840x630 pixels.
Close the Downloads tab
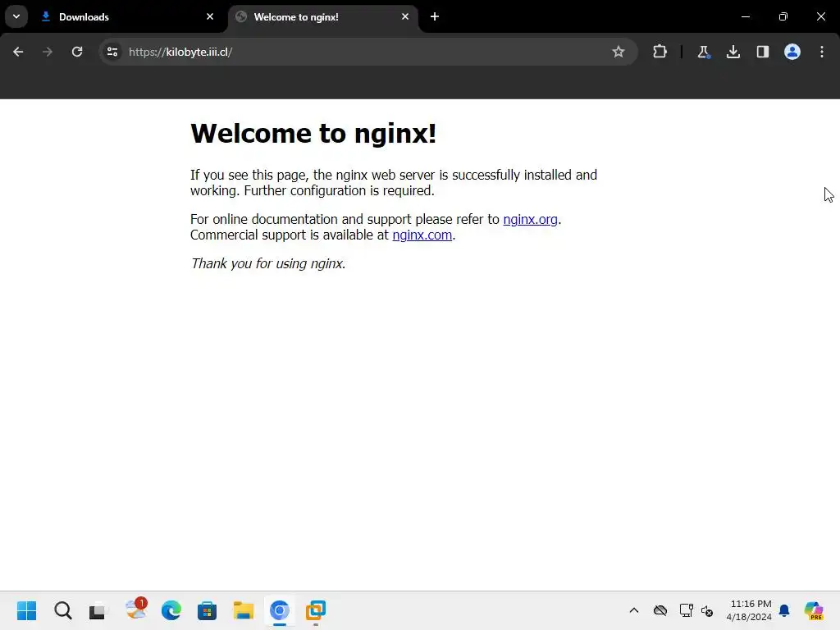[x=210, y=16]
